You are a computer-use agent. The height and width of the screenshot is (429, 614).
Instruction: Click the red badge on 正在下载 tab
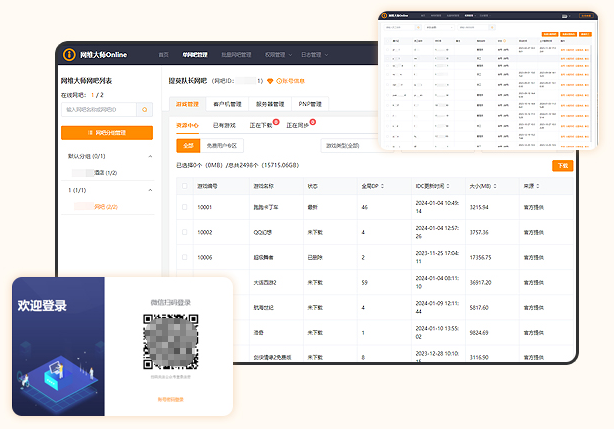(275, 121)
